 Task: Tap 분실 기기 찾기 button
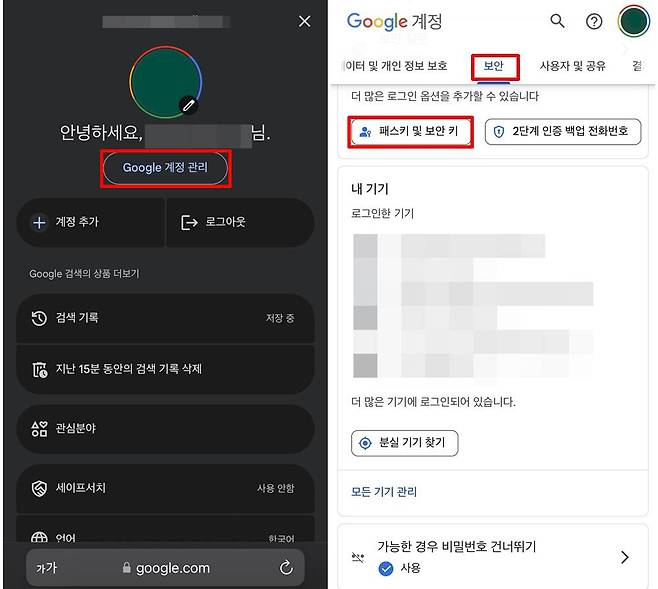pyautogui.click(x=405, y=443)
